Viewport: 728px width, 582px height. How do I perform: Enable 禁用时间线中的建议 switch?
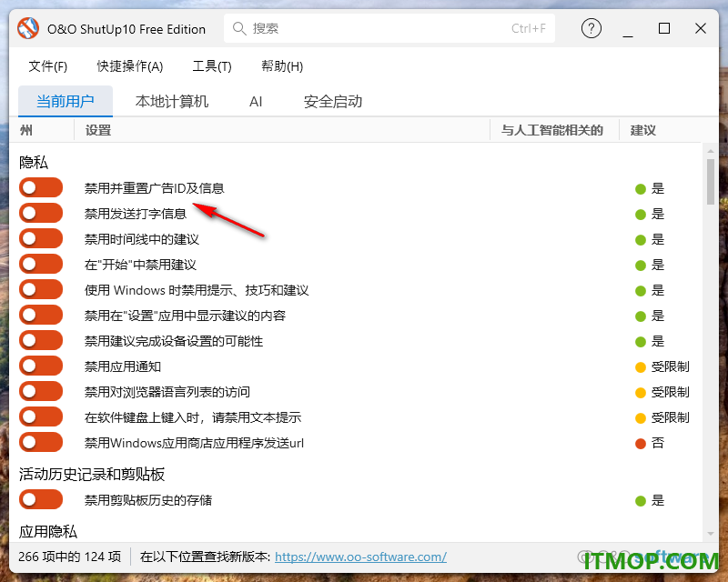point(41,238)
